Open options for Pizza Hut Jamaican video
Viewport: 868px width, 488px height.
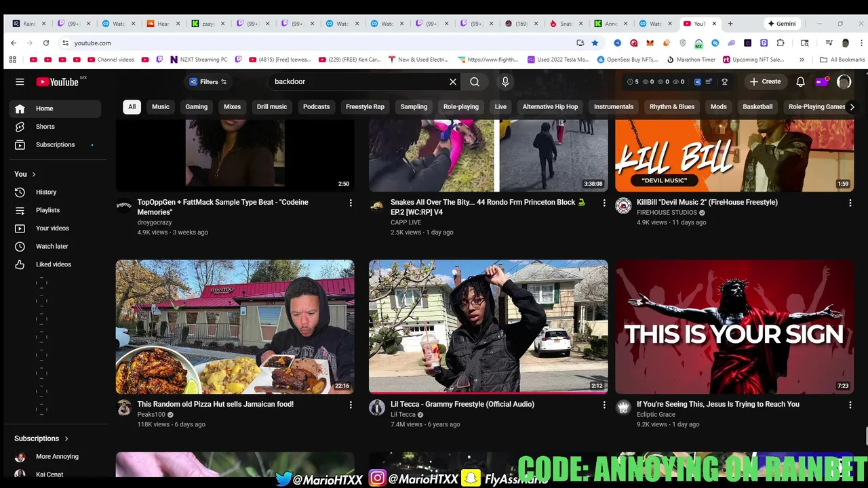click(351, 405)
